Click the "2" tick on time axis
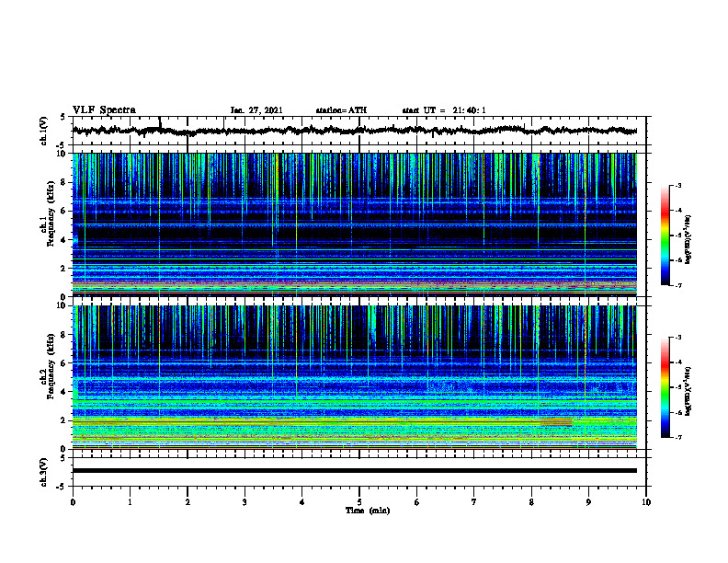Viewport: 728px width, 563px height. (x=188, y=502)
